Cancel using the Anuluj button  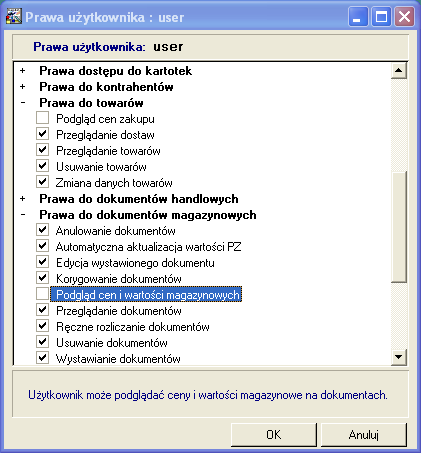coord(364,435)
